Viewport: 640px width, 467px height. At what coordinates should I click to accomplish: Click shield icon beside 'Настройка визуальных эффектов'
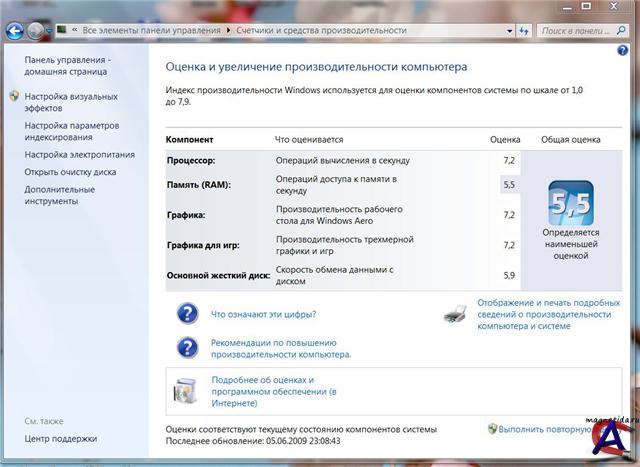(14, 96)
